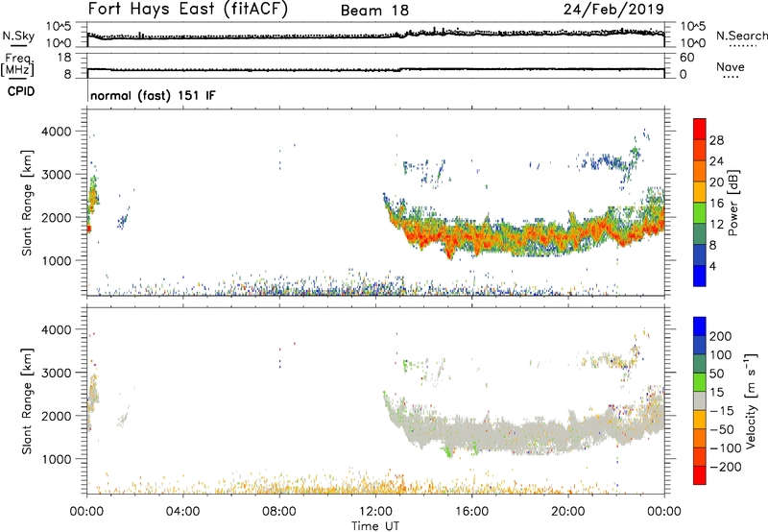
Task: Click the blue bottom of power colorbar
Action: [700, 276]
